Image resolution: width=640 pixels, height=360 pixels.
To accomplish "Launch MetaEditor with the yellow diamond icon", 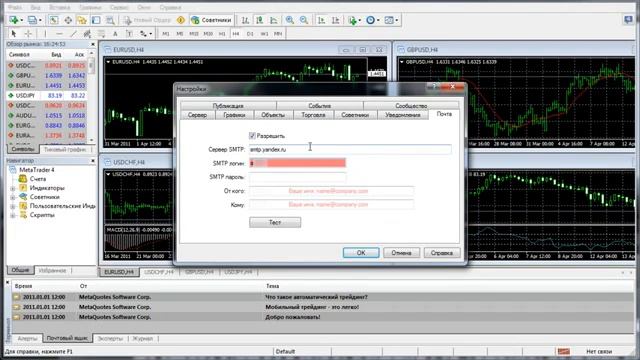I will [181, 20].
